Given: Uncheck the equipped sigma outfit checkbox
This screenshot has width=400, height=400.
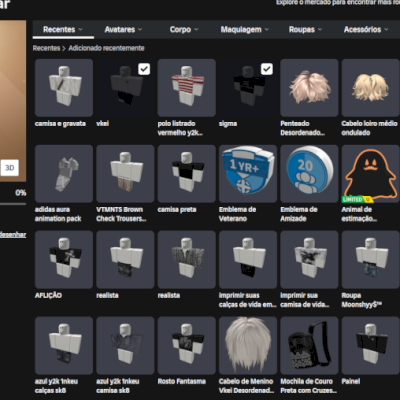Looking at the screenshot, I should 267,69.
